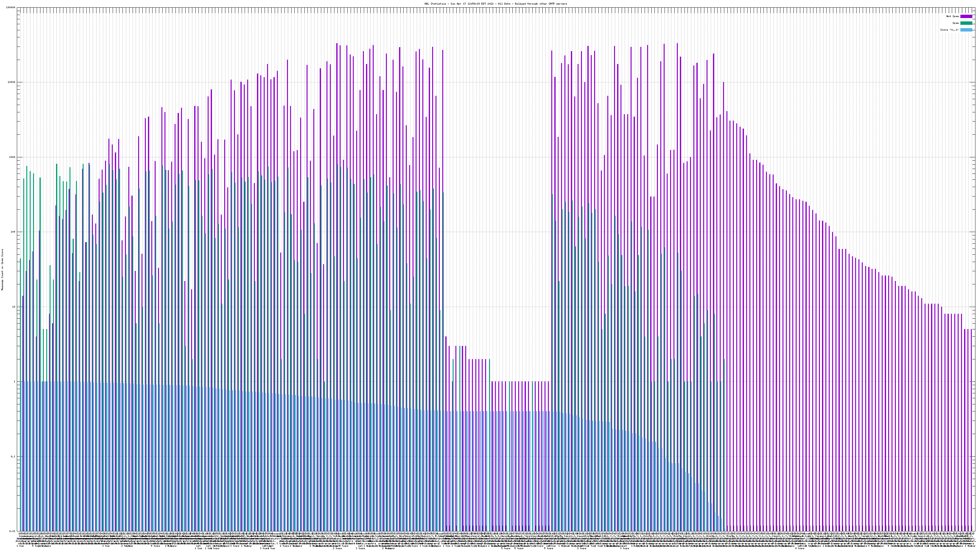Click the 10 y-axis tick label

[x=14, y=307]
